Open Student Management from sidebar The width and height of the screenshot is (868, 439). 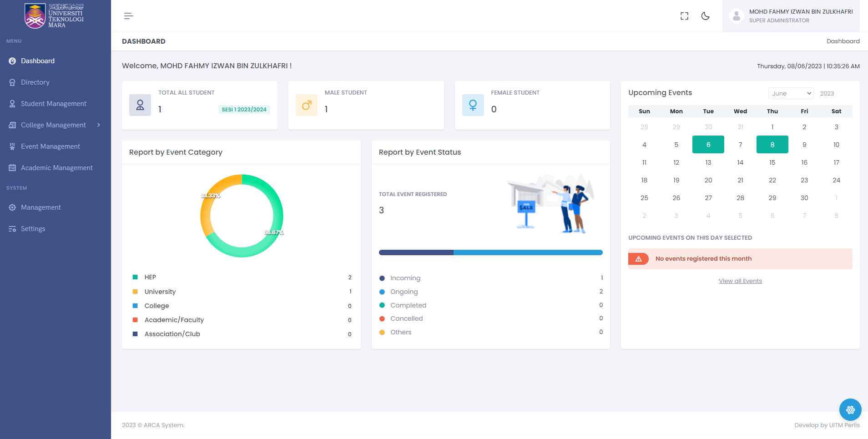53,104
